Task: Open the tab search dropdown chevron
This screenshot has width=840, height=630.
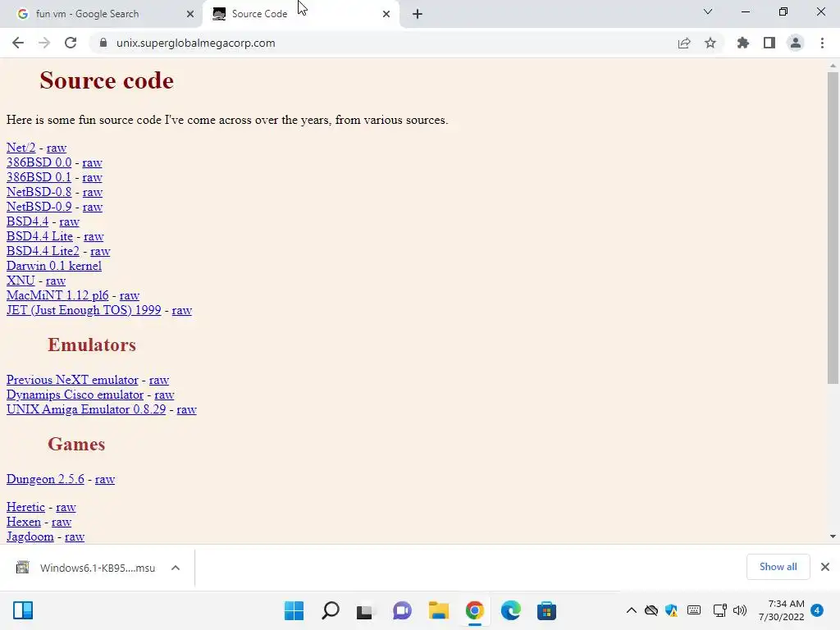Action: coord(708,11)
